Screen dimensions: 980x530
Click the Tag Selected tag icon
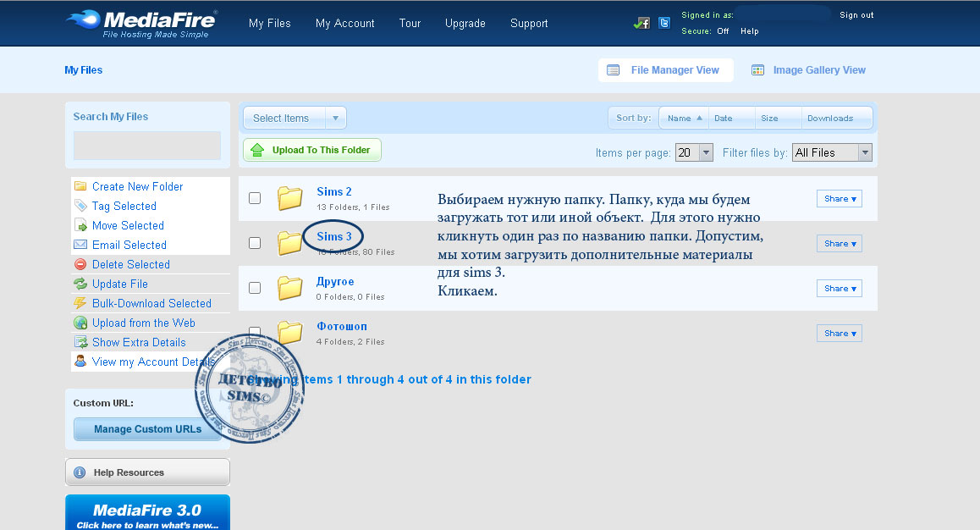pyautogui.click(x=80, y=206)
